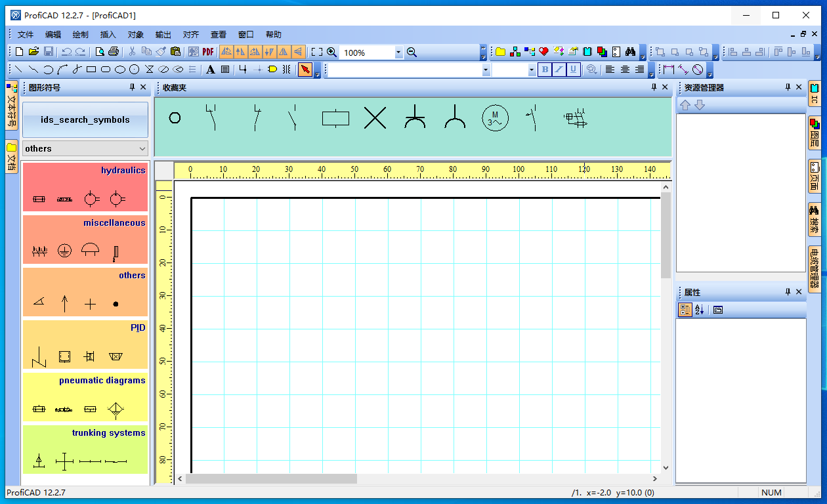Toggle underline text formatting
The width and height of the screenshot is (827, 504).
(x=573, y=70)
